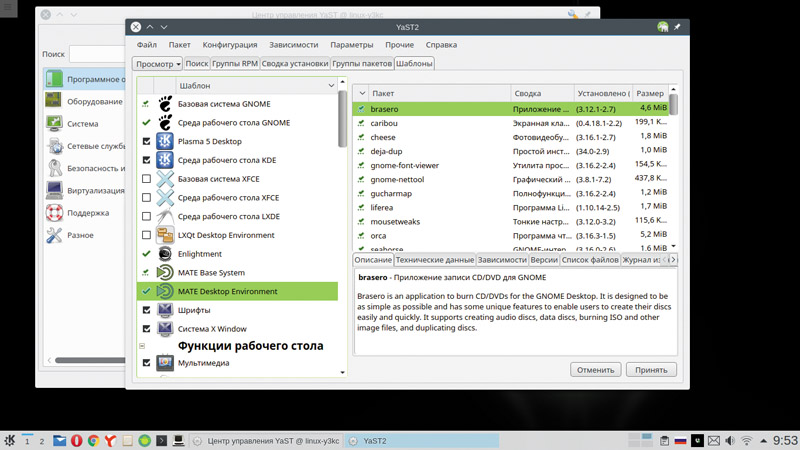Viewport: 800px width, 450px height.
Task: Open the Параметры menu
Action: click(x=352, y=45)
